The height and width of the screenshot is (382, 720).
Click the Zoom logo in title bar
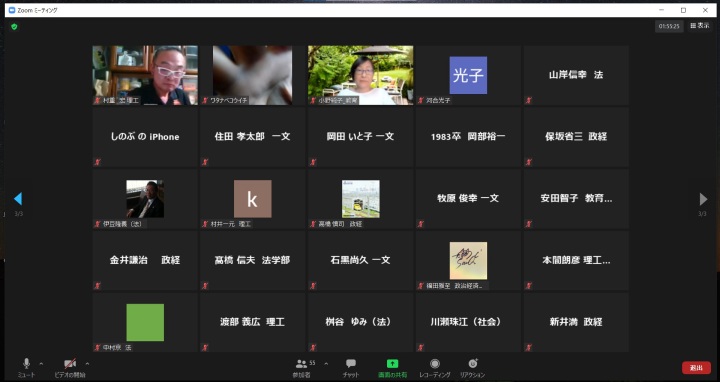12,10
